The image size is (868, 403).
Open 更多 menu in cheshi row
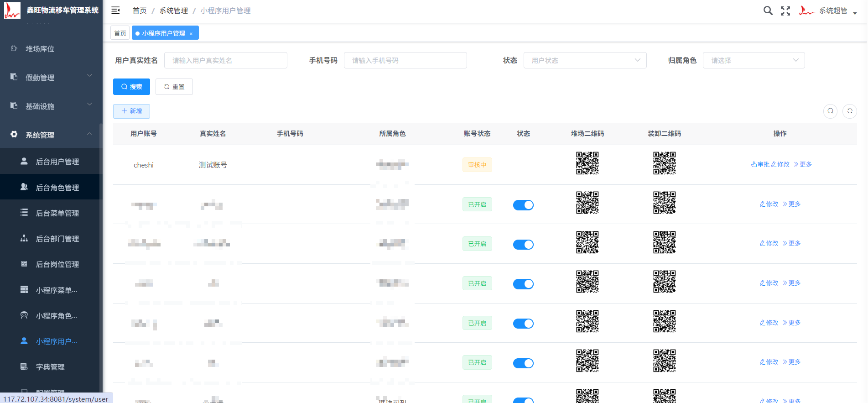(803, 164)
